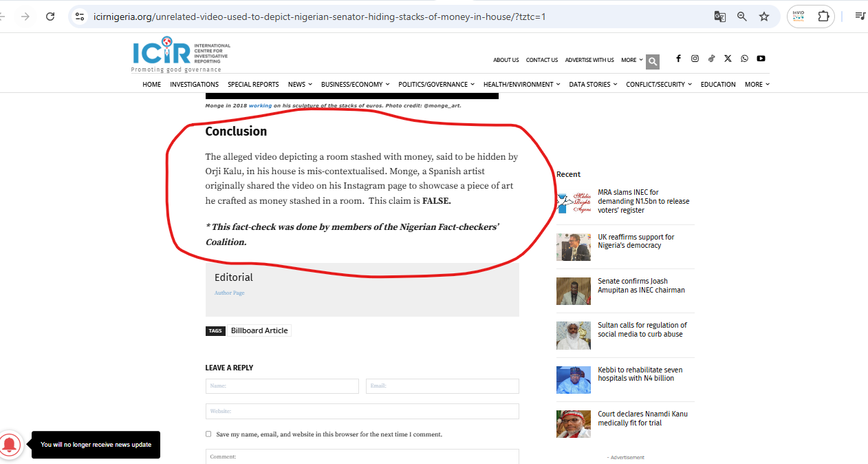The width and height of the screenshot is (868, 464).
Task: Open the ICIR Instagram icon link
Action: (x=695, y=59)
